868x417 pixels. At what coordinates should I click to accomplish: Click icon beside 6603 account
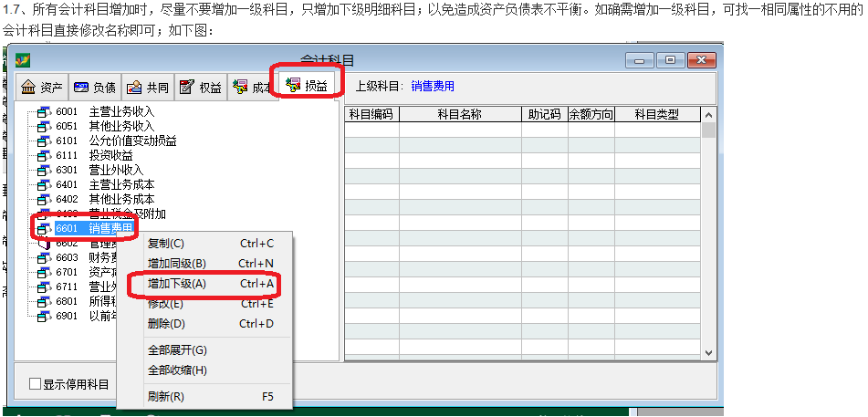pos(44,257)
